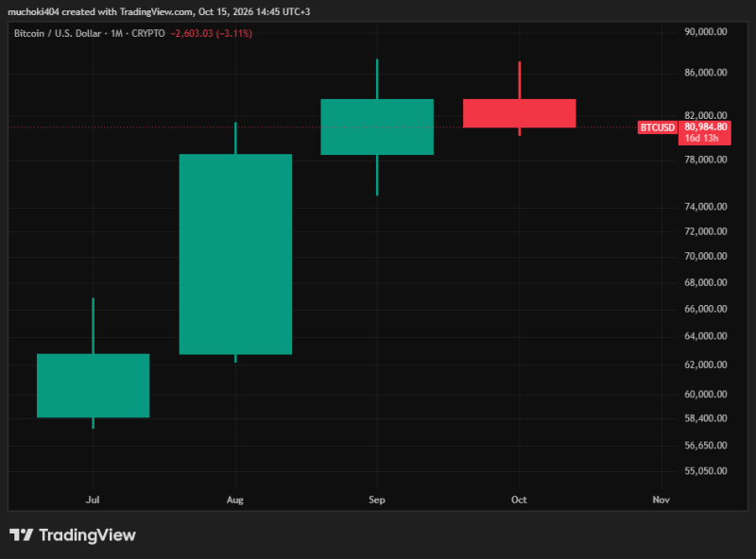Click the 60,000.00 price axis label

(706, 394)
